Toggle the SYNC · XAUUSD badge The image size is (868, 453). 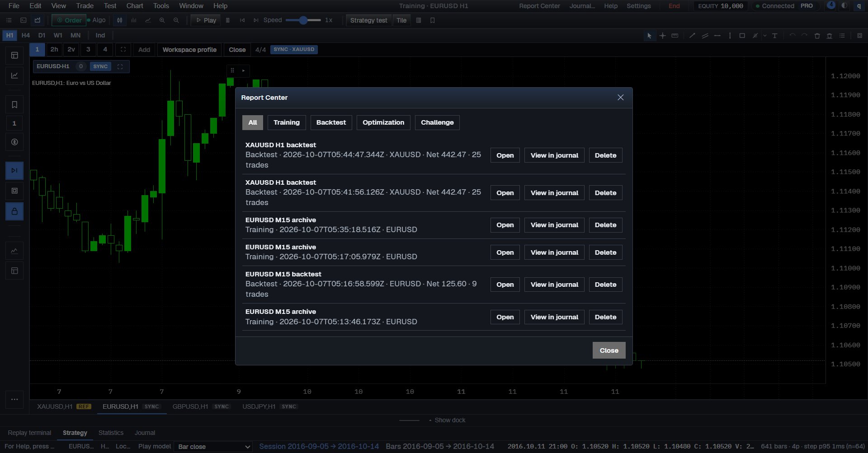point(294,50)
